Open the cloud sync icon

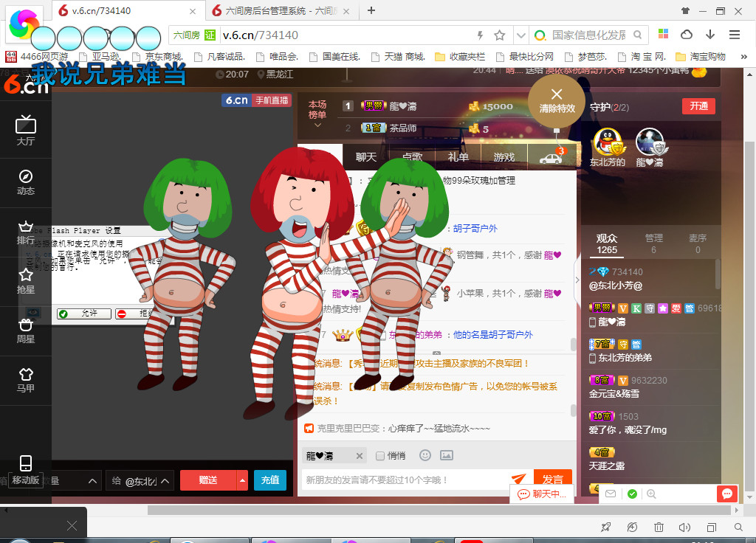(686, 35)
